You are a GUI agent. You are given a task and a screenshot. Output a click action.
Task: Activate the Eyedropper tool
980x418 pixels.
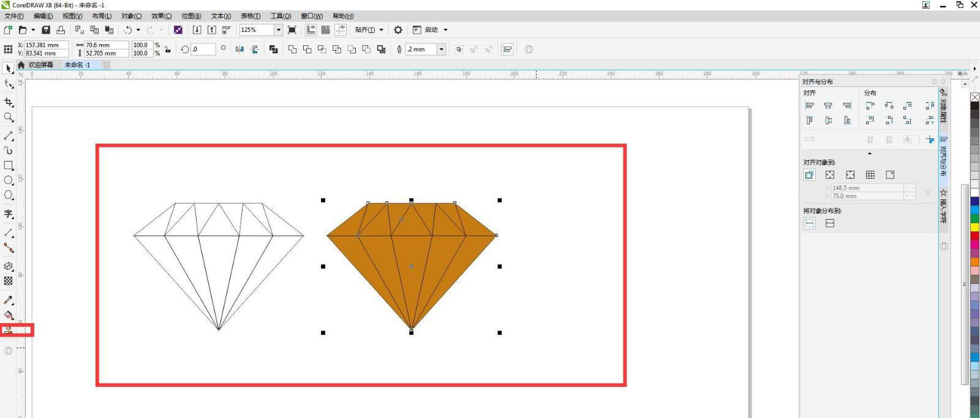point(9,300)
